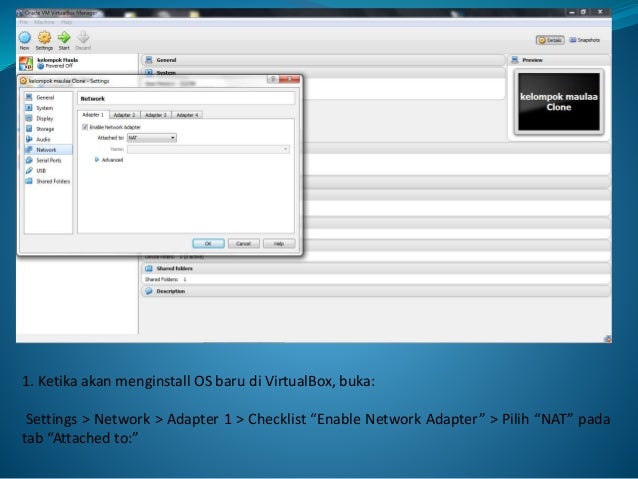Select Network icon in settings sidebar

pyautogui.click(x=29, y=150)
